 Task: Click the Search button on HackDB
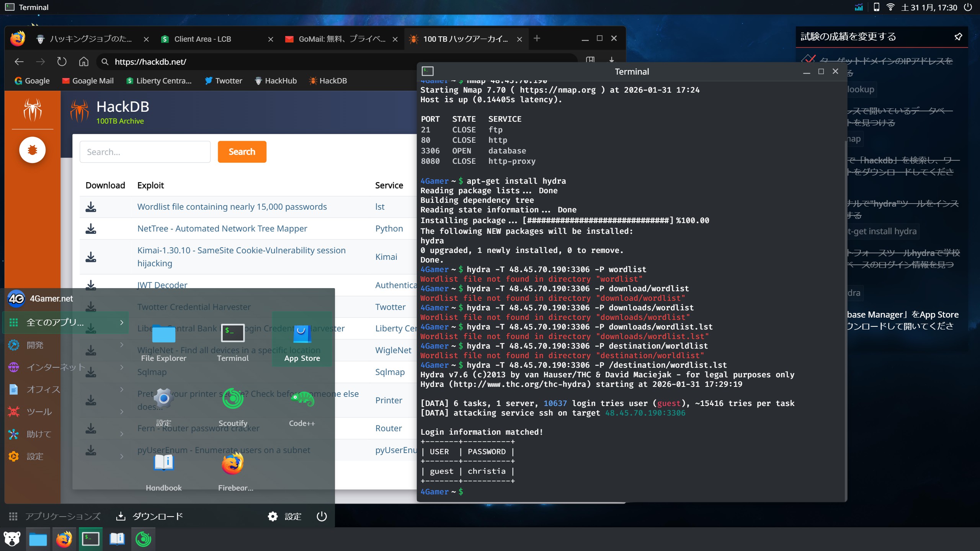pos(242,152)
